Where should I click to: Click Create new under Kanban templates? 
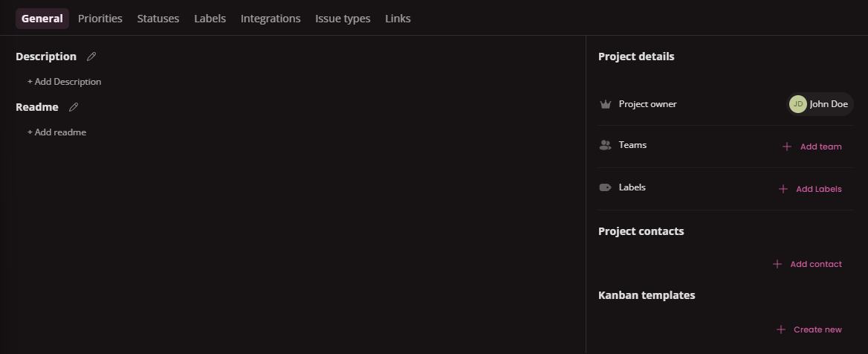pyautogui.click(x=817, y=329)
